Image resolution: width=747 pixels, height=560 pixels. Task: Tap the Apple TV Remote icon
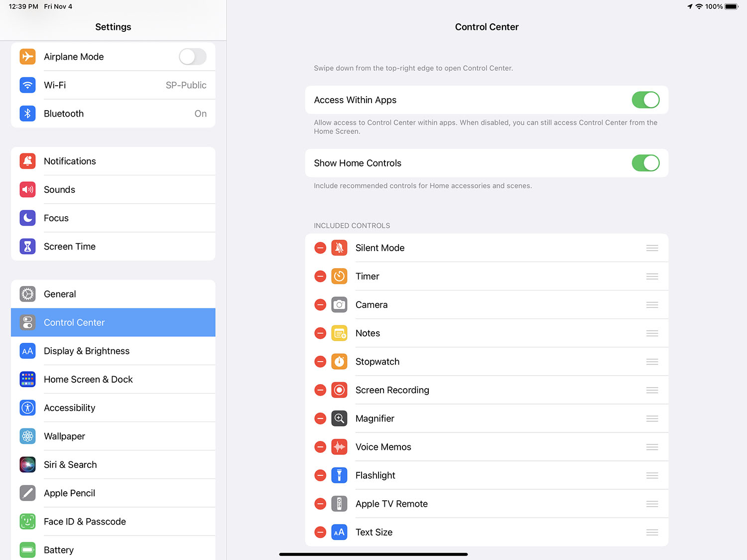(339, 504)
